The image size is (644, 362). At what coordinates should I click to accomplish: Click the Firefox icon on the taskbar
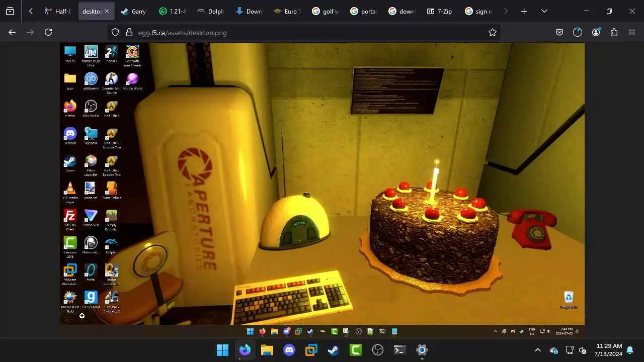coord(245,350)
